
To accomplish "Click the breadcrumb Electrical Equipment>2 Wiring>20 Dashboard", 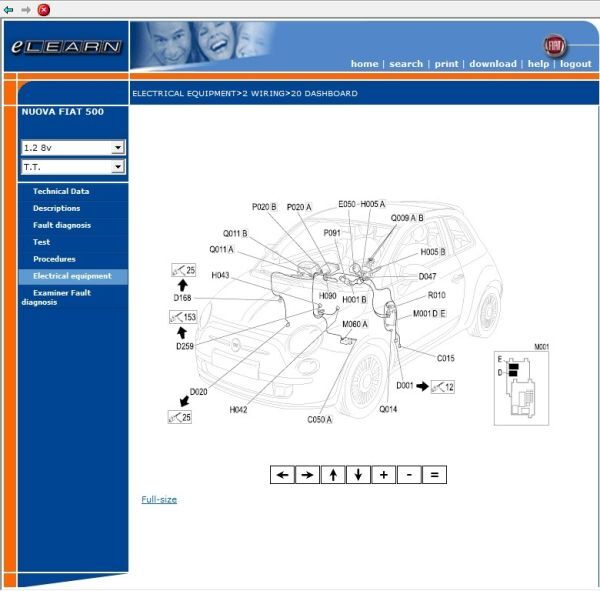I will coord(245,93).
